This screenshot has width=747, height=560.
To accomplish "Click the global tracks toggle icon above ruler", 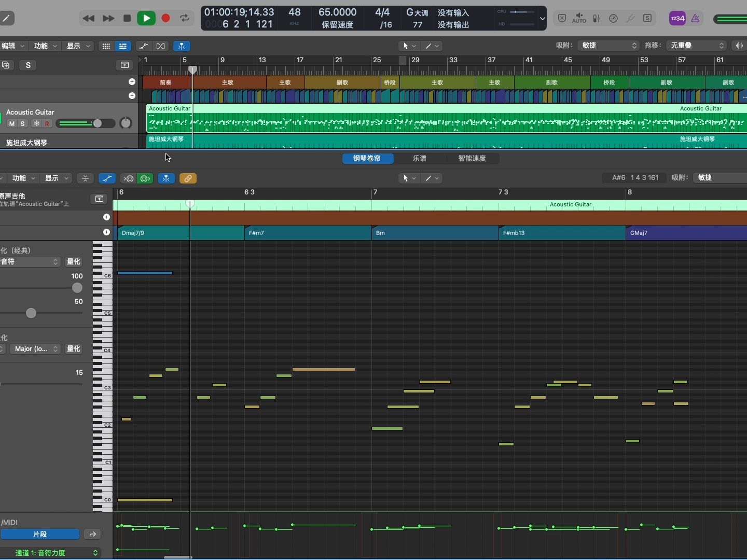I will tap(125, 65).
